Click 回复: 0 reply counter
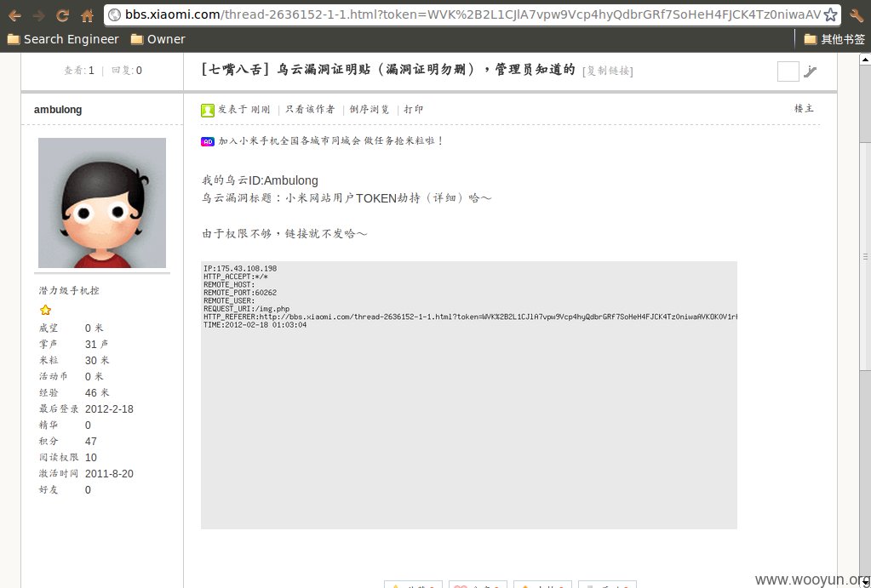Image resolution: width=871 pixels, height=588 pixels. [x=127, y=71]
